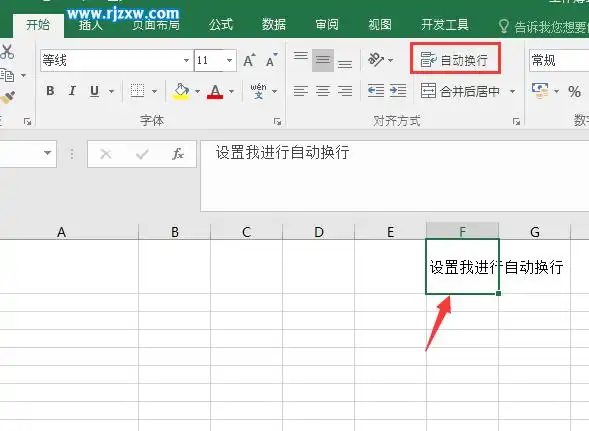Viewport: 589px width, 431px height.
Task: Confirm formula bar entry (check)
Action: (x=142, y=154)
